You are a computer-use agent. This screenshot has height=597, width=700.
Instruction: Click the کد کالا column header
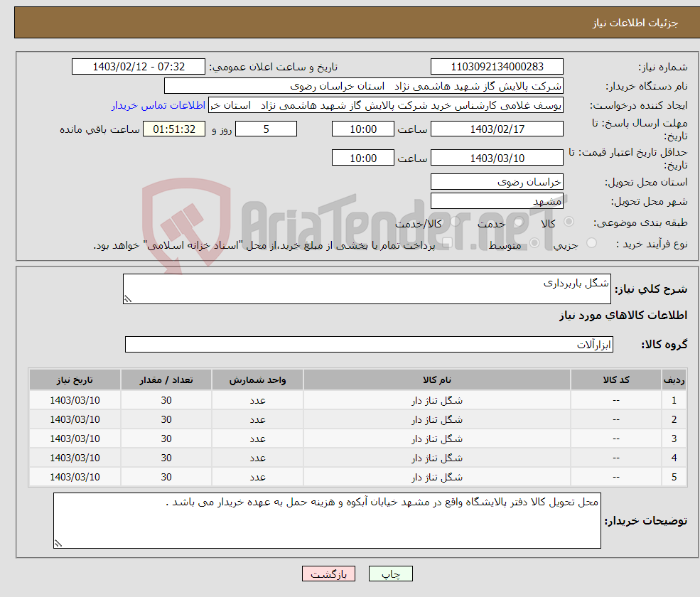[616, 380]
